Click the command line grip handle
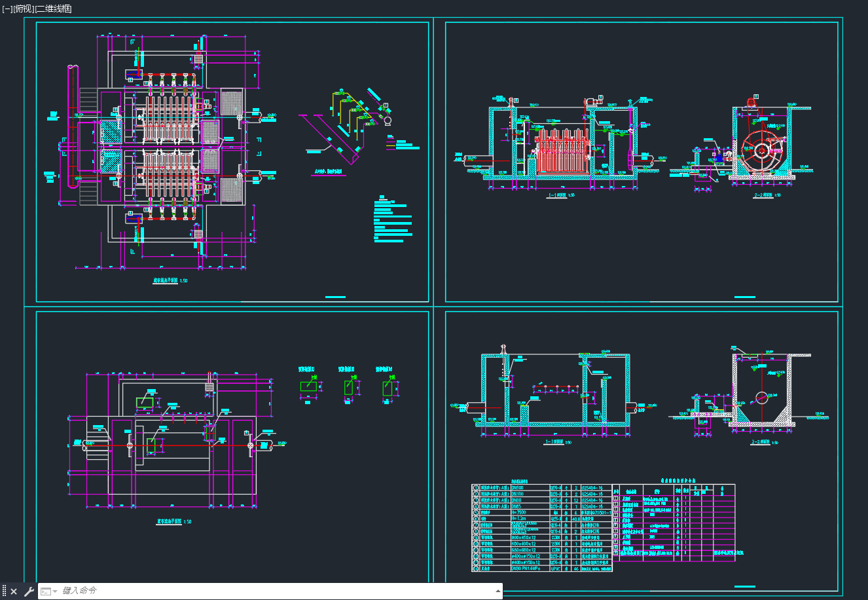 (4, 591)
